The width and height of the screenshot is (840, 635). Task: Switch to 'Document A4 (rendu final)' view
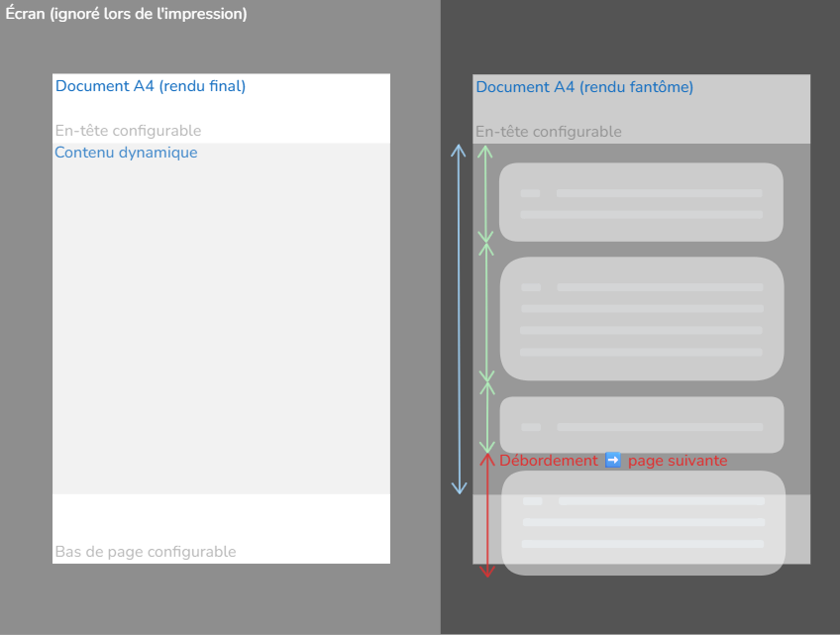pos(152,86)
